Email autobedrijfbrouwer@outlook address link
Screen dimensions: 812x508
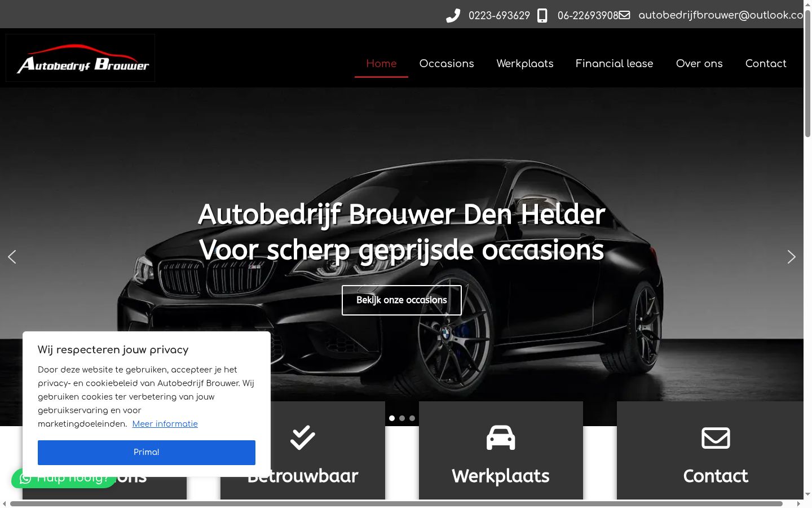721,15
